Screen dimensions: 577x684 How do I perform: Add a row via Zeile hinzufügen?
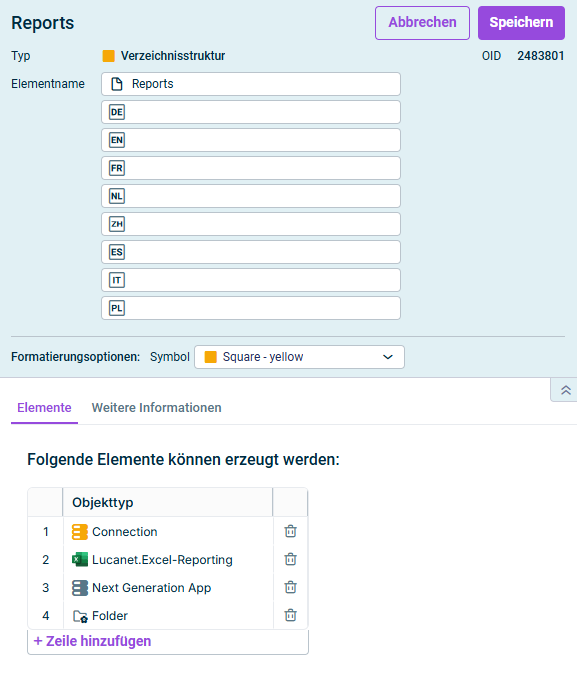coord(92,641)
